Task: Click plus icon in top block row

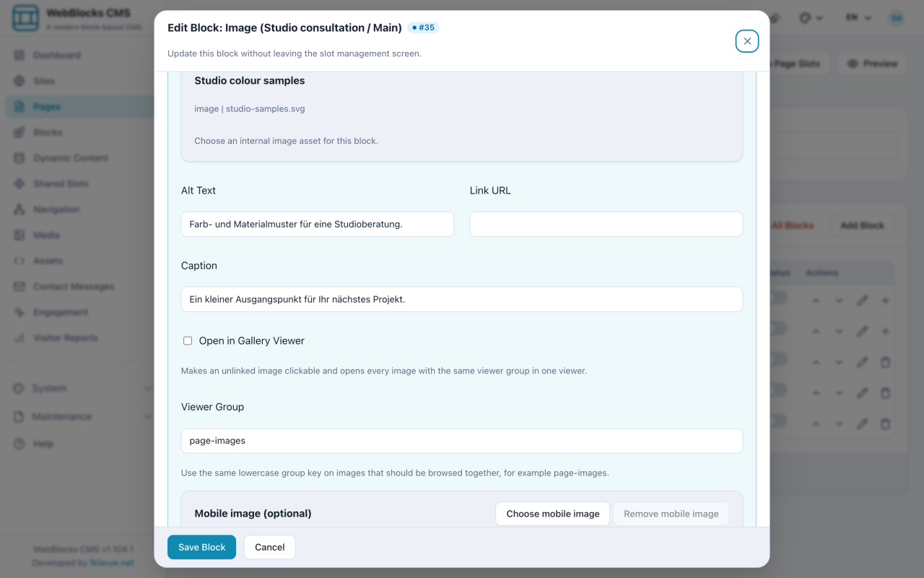Action: pos(886,301)
